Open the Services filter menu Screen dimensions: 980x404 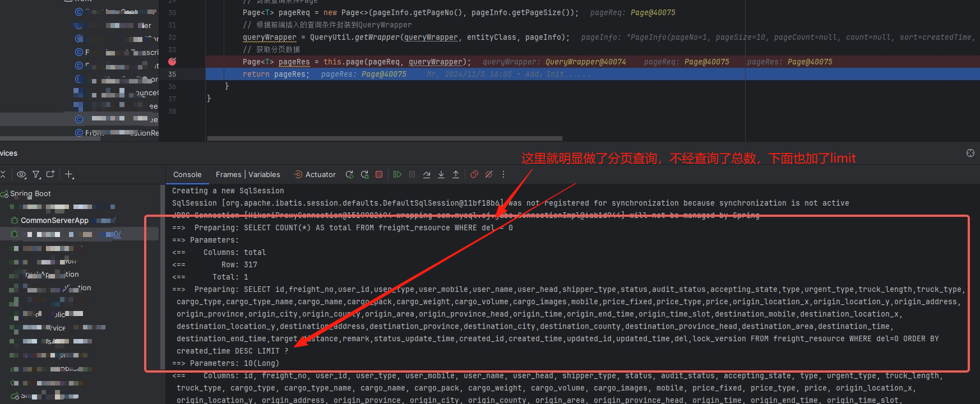pyautogui.click(x=36, y=174)
